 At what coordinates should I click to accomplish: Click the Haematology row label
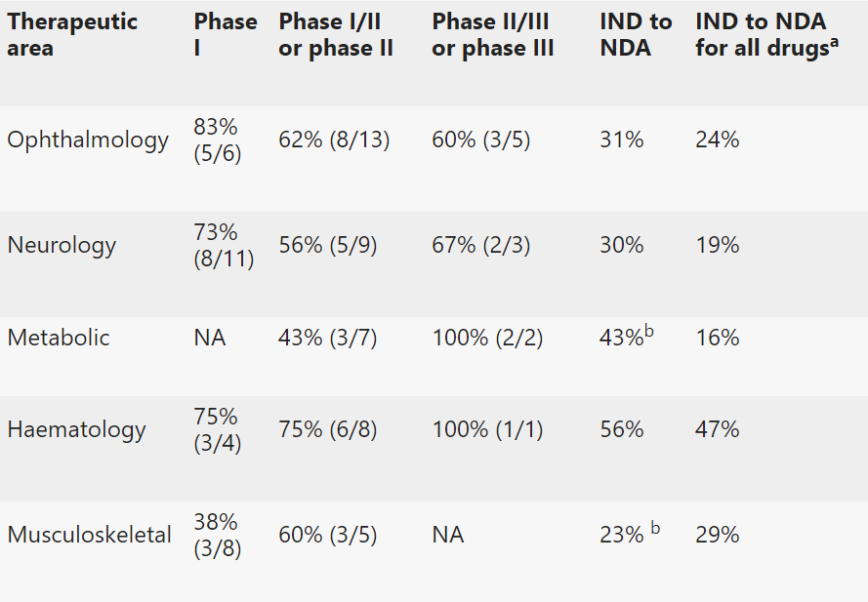pyautogui.click(x=76, y=429)
